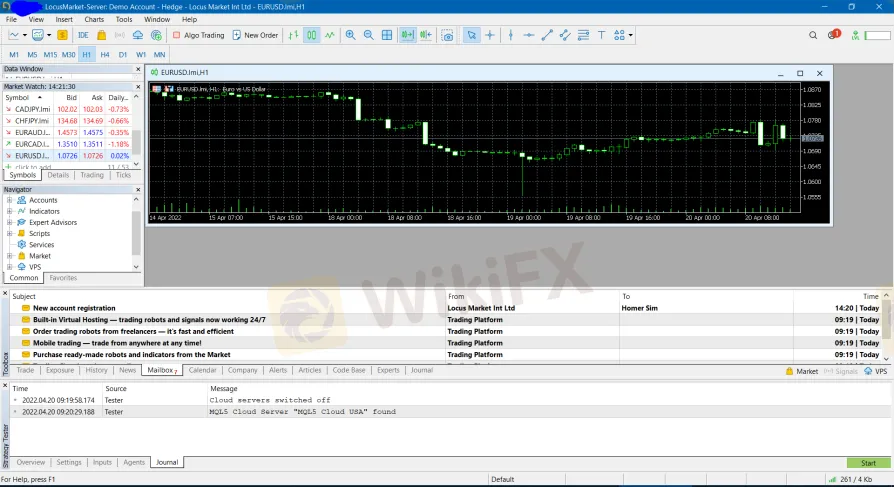Viewport: 895px width, 488px height.
Task: Zoom in on the chart
Action: pos(350,35)
